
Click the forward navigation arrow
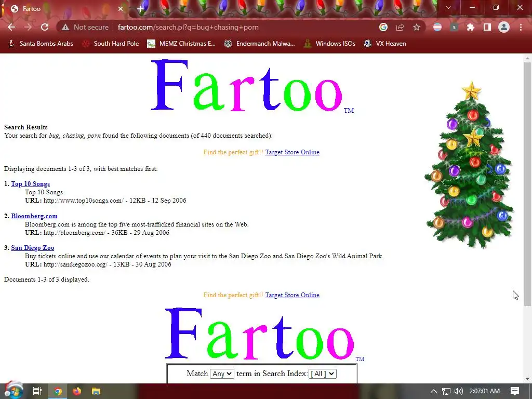(x=28, y=27)
